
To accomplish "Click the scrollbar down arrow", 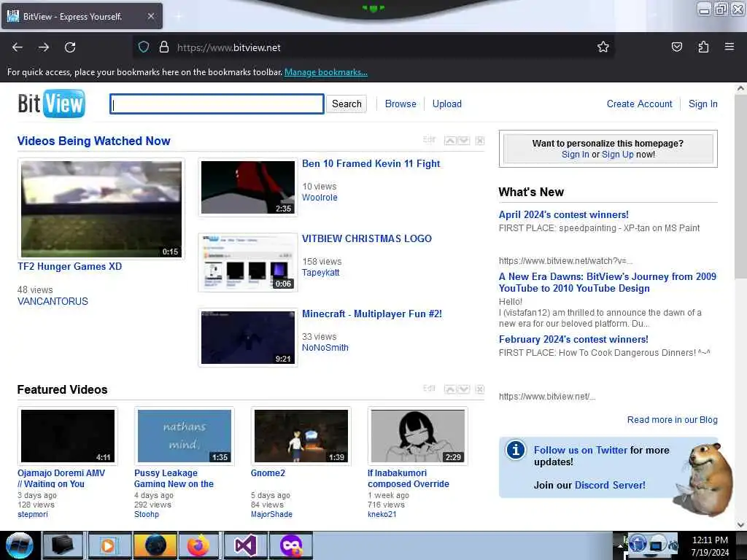I will (x=740, y=525).
